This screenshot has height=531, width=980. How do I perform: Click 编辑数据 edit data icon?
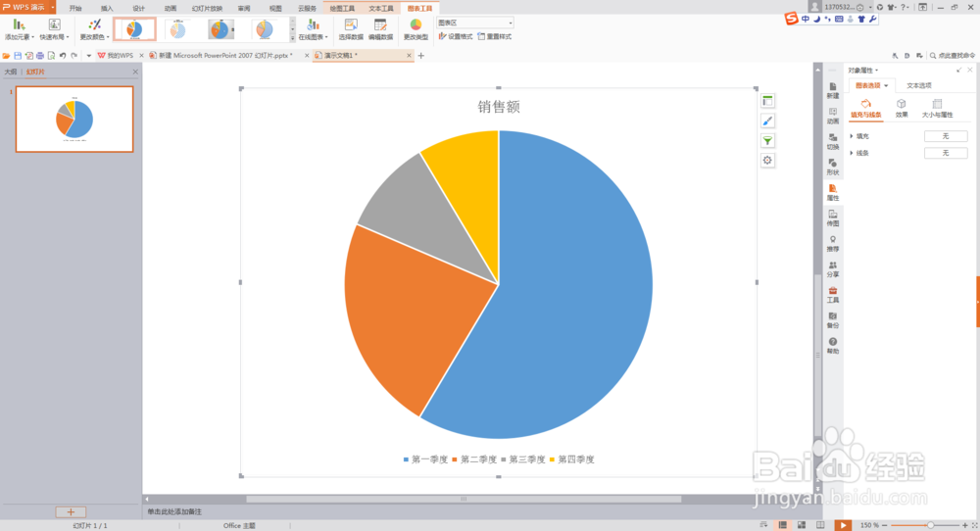click(380, 29)
